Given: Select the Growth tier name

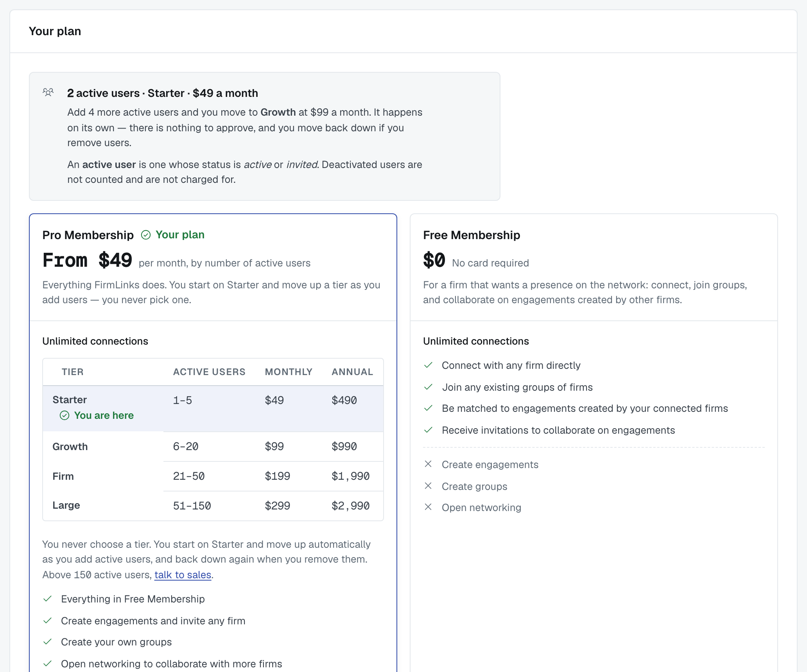Looking at the screenshot, I should (70, 447).
